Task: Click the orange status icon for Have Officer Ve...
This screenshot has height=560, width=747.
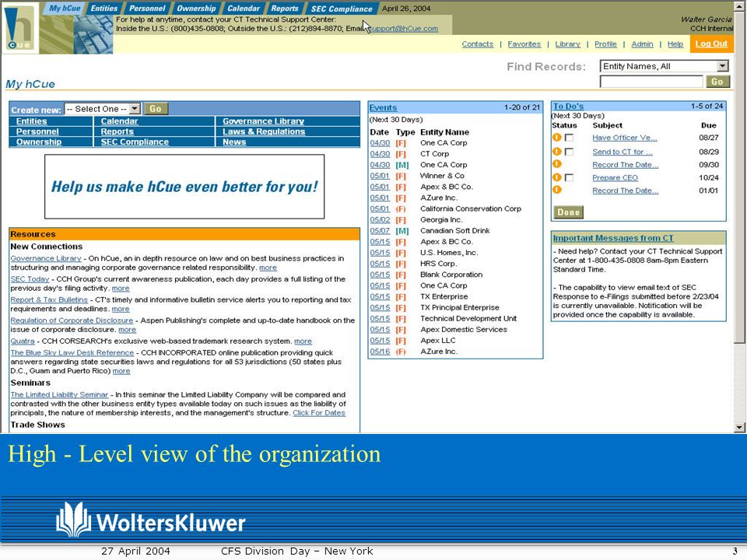Action: click(x=557, y=137)
